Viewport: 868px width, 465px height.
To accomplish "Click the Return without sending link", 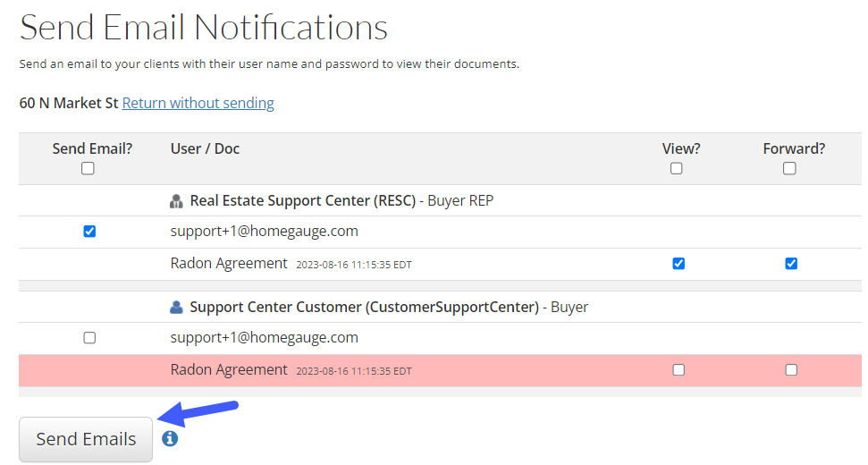I will 198,103.
